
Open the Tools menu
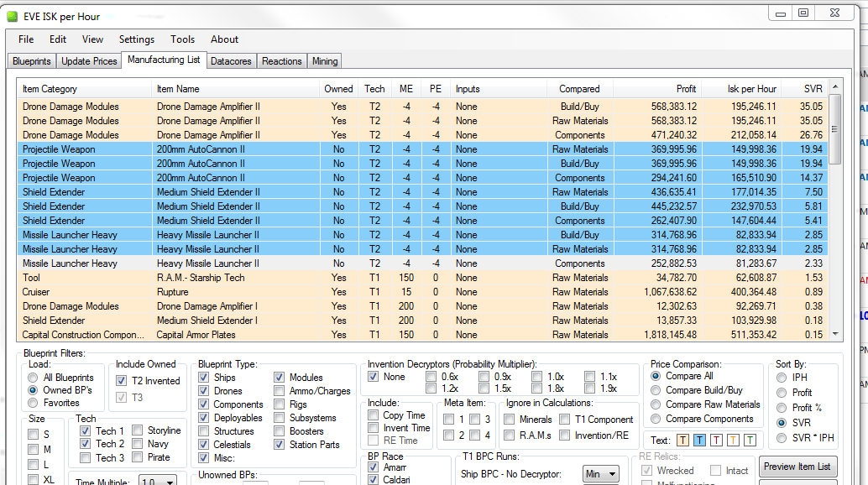pos(183,39)
